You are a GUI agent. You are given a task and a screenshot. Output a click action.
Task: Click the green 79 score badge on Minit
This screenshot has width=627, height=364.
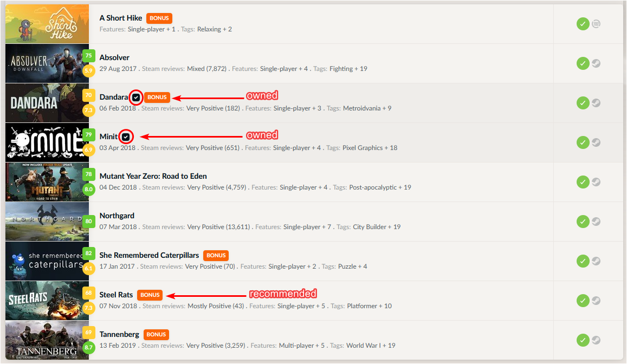[x=89, y=135]
